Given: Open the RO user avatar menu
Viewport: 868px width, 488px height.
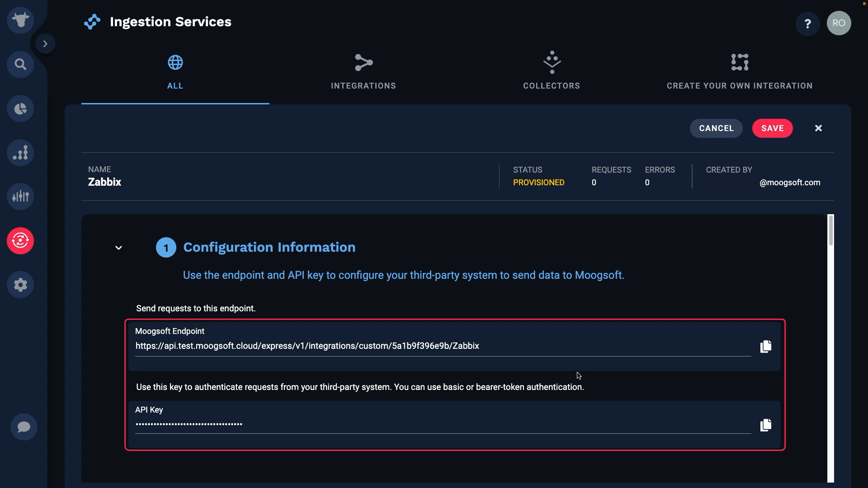Looking at the screenshot, I should click(x=839, y=23).
